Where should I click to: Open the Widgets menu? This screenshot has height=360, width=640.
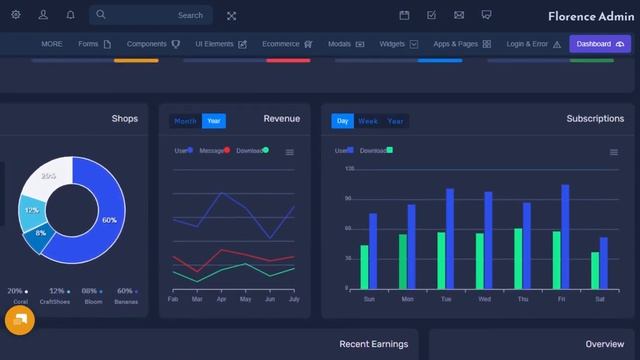coord(399,44)
